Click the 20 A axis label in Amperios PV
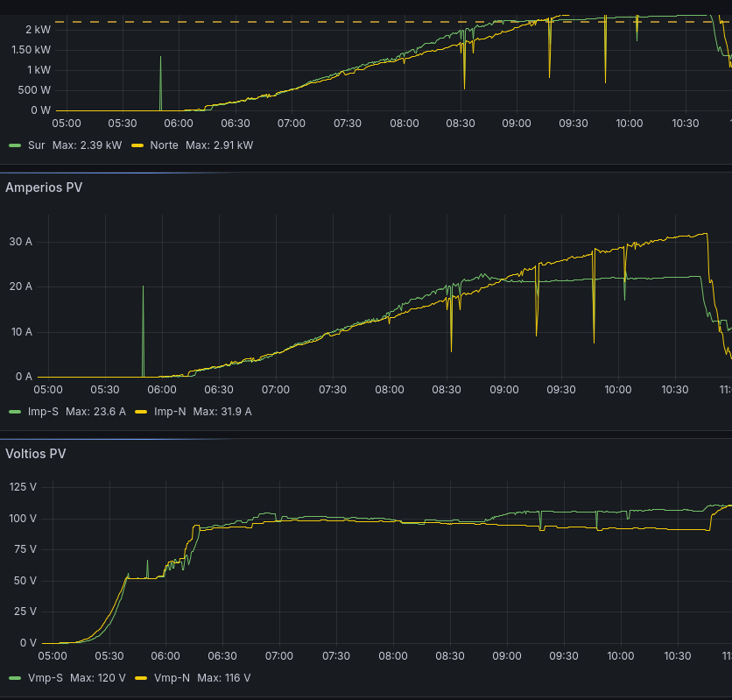This screenshot has height=700, width=732. tap(21, 286)
